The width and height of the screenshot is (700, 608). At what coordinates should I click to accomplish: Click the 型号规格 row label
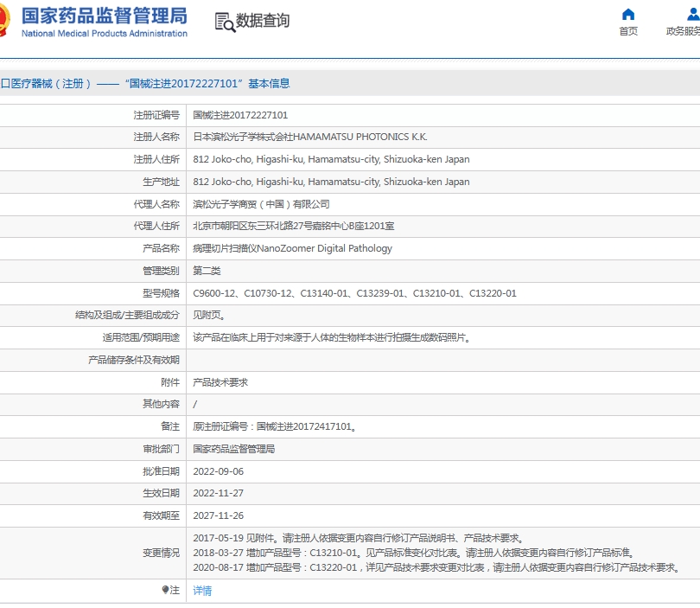point(161,293)
